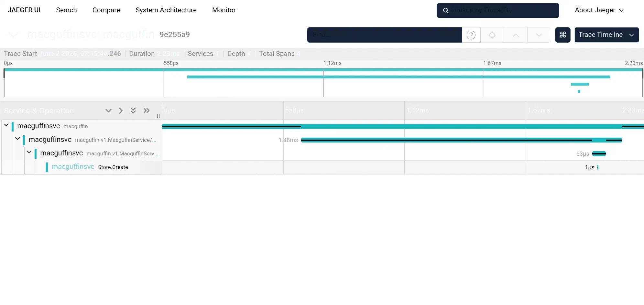Click the minimap overview second span bar
Screen dimensions: 644x305
(398, 77)
